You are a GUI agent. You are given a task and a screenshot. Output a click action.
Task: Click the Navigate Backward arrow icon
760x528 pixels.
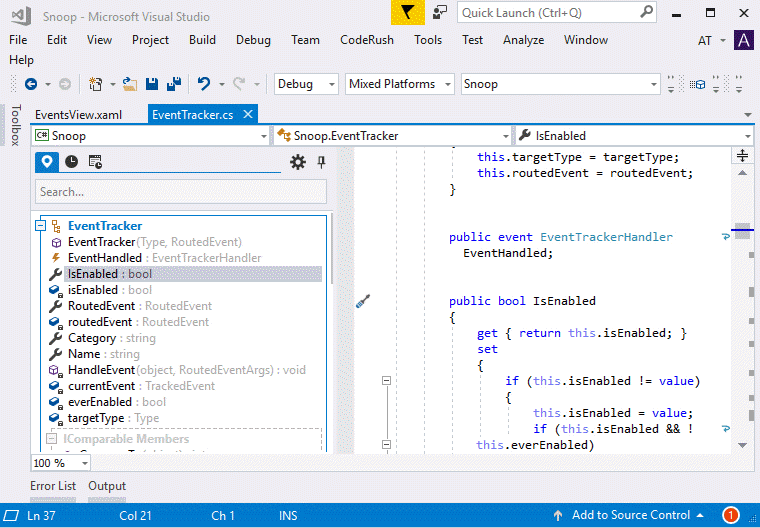(30, 85)
